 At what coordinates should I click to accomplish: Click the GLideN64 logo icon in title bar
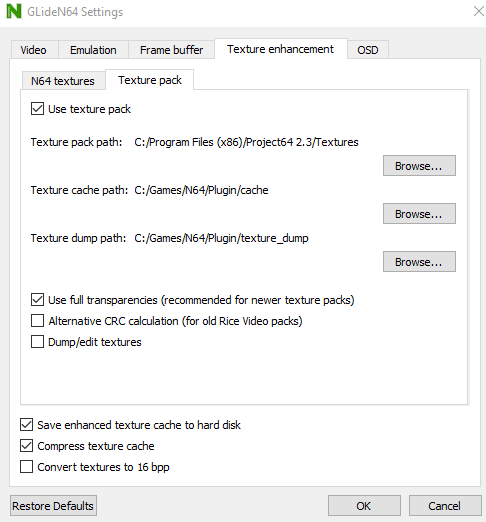coord(14,11)
